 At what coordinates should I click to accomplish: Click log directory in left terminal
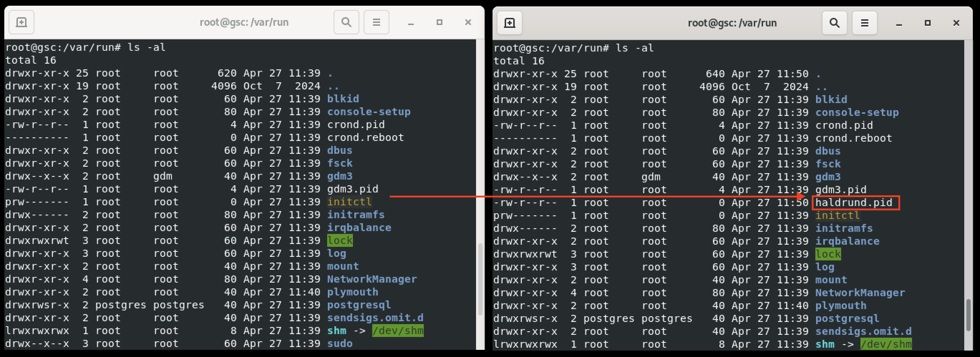(x=337, y=253)
